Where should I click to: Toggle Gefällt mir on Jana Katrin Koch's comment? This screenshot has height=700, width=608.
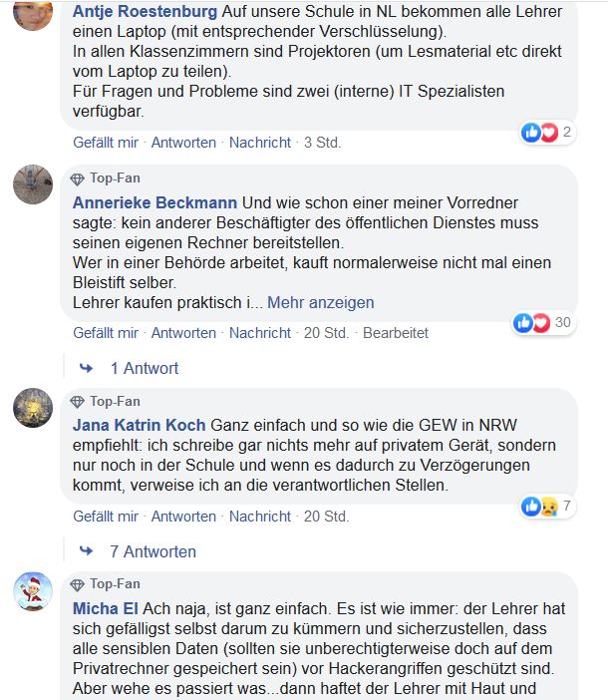(106, 517)
